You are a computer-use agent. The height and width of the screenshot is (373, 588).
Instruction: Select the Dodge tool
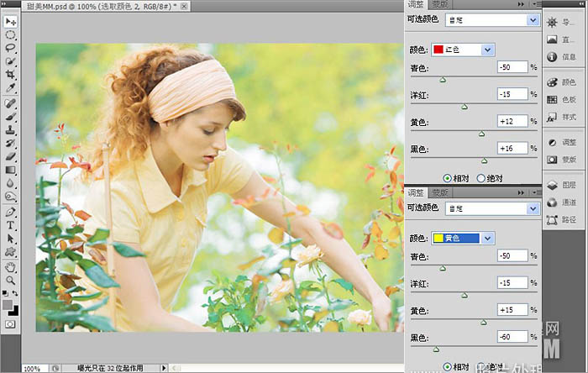point(10,197)
